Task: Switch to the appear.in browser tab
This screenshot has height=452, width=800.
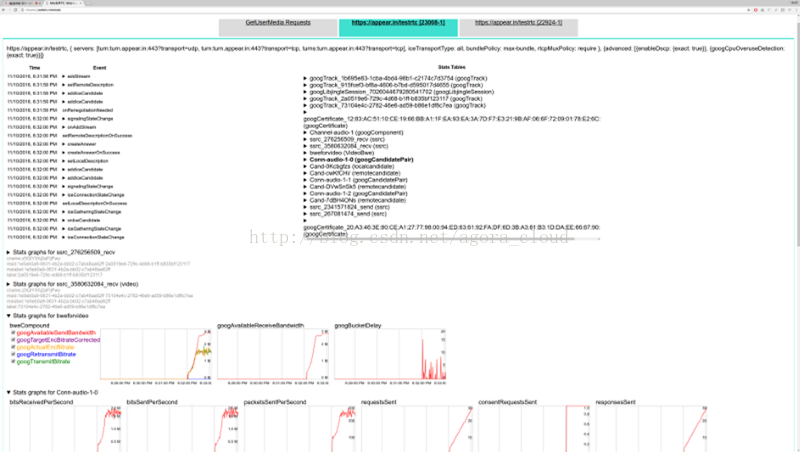Action: pos(23,3)
